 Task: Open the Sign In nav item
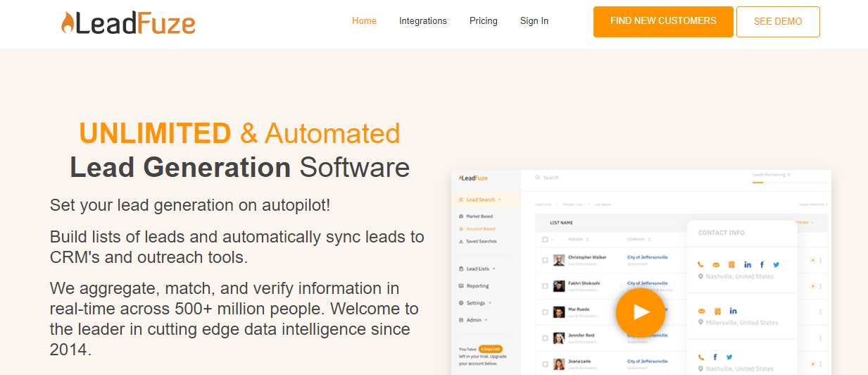coord(534,21)
